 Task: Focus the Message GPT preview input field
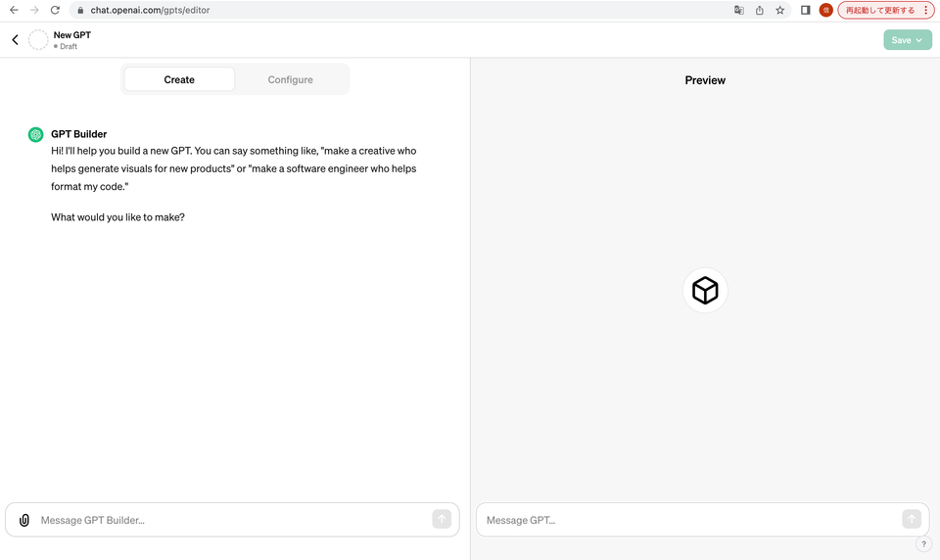click(703, 520)
